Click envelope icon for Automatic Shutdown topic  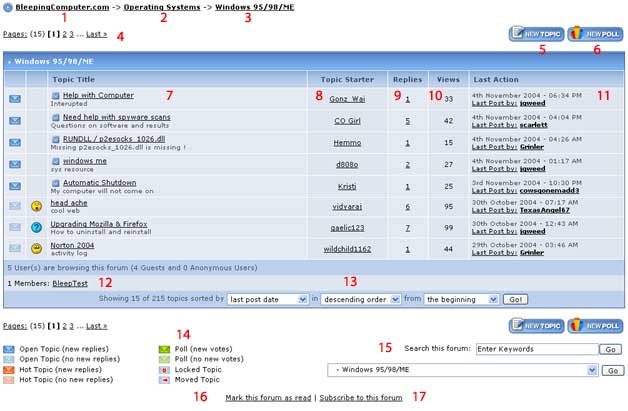point(15,186)
